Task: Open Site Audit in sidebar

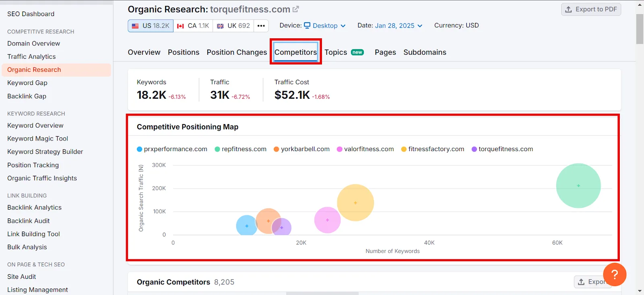Action: (21, 277)
